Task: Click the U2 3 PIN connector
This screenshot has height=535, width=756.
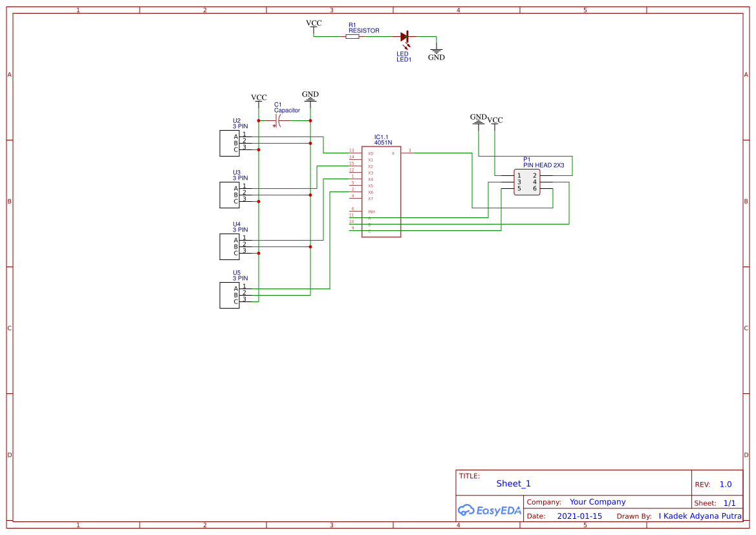Action: (x=229, y=144)
